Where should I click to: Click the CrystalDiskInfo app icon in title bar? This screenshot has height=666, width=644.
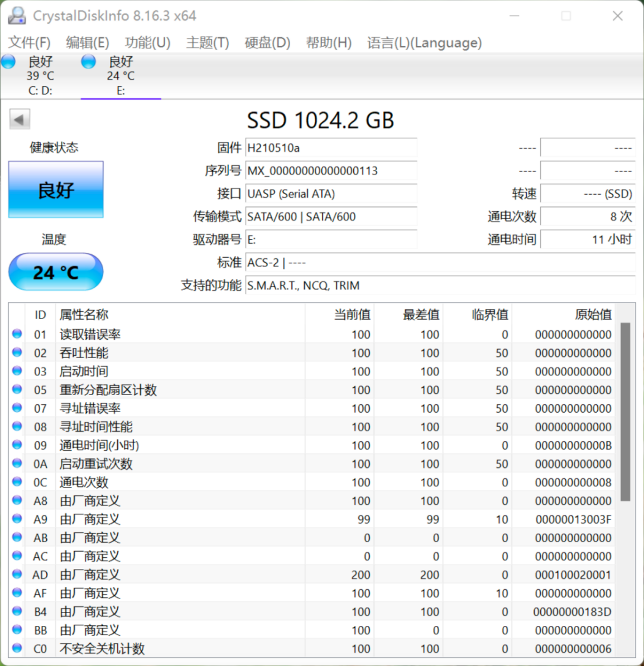coord(16,15)
